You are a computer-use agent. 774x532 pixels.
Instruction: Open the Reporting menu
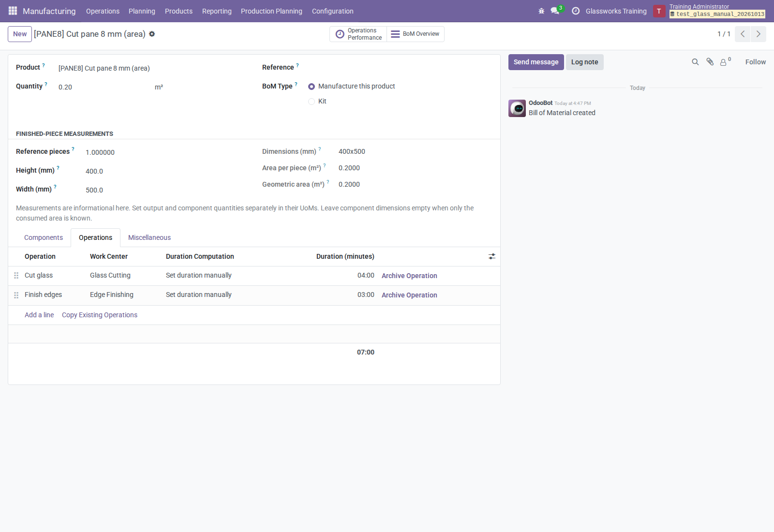point(217,11)
